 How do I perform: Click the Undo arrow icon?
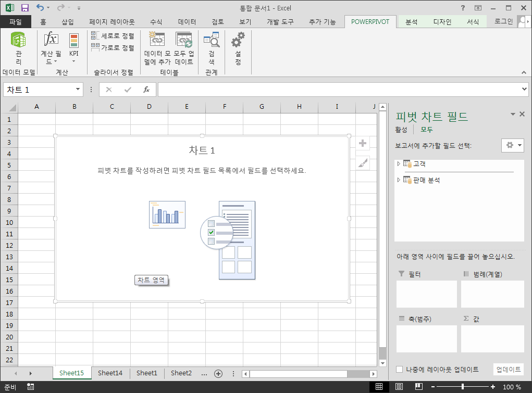pyautogui.click(x=40, y=7)
